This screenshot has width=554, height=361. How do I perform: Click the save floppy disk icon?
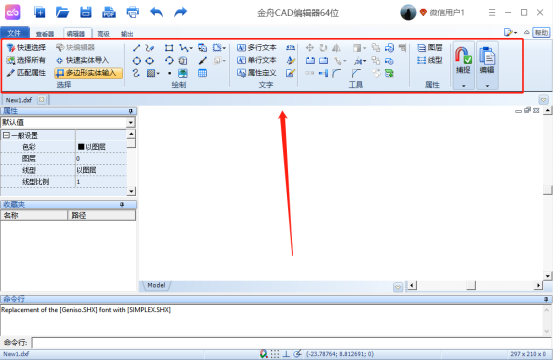pyautogui.click(x=86, y=12)
